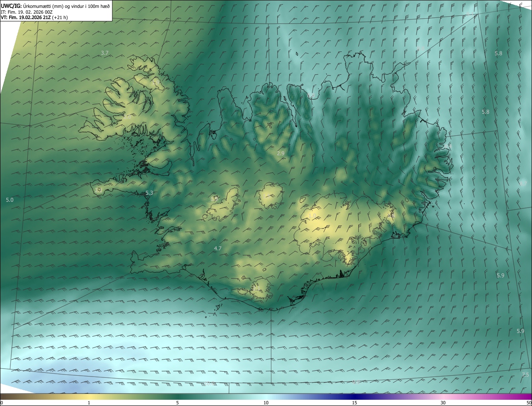Click the 5.3 value label on the map

click(x=149, y=193)
